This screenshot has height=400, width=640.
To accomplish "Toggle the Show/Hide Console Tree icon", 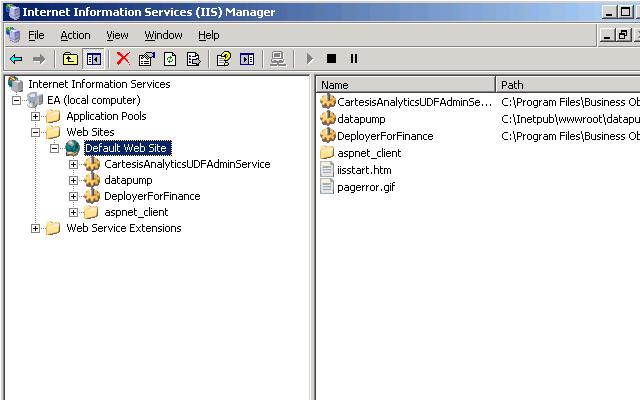I will 94,59.
